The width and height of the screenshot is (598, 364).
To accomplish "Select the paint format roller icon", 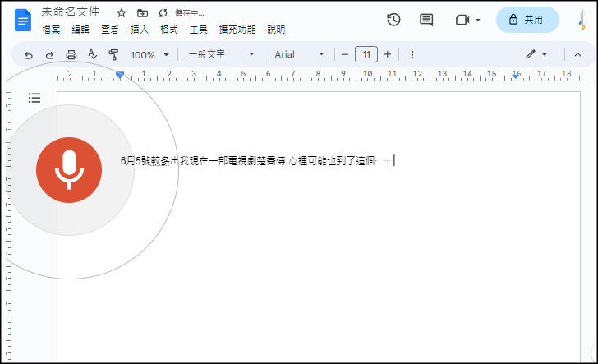I will coord(113,55).
